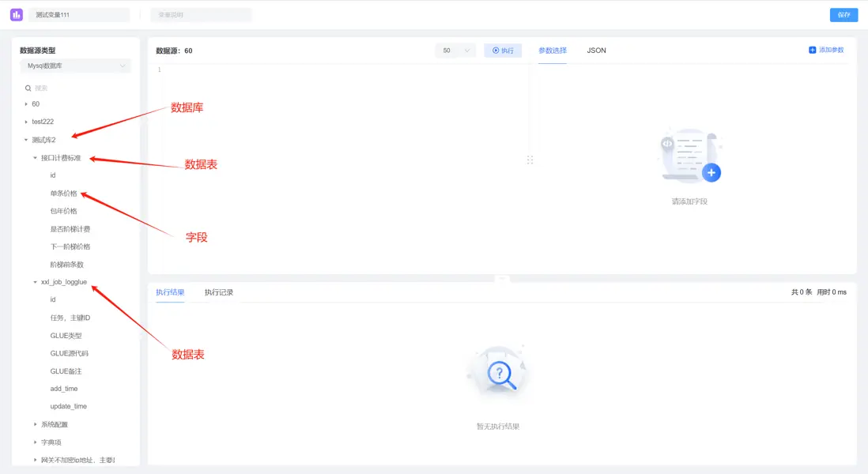Click the tree search input field
Screen dimensions: 868x474
(x=77, y=88)
